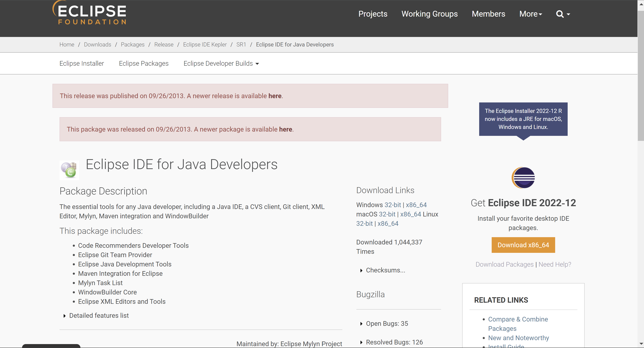Click 'here' in the newer release notice
This screenshot has height=348, width=644.
pos(275,96)
